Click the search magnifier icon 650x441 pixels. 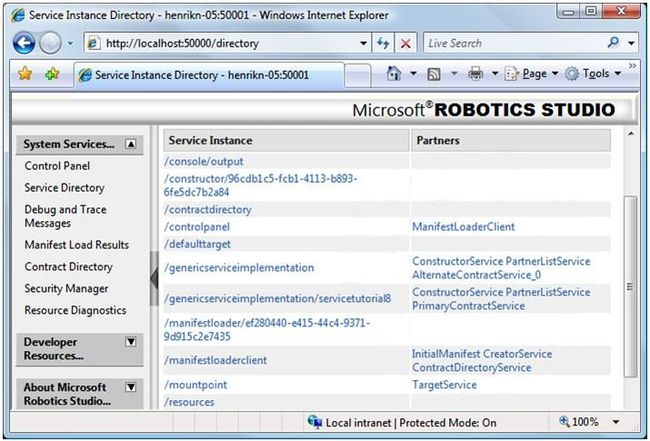click(613, 43)
